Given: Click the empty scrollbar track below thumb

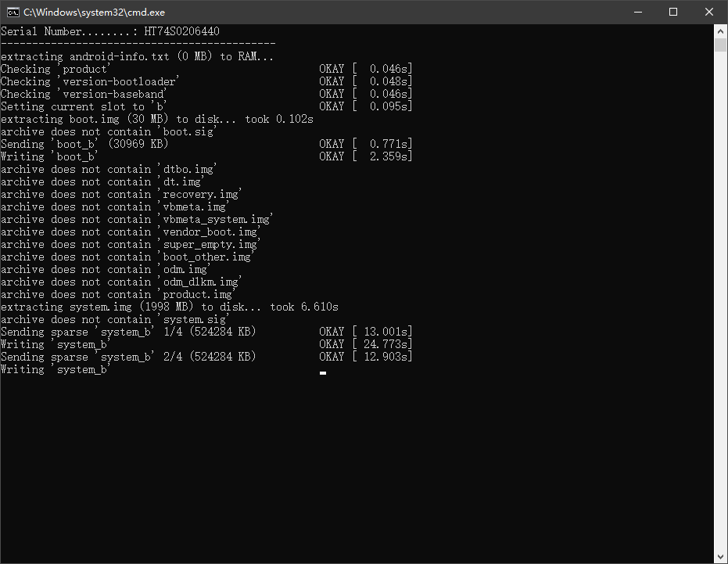Looking at the screenshot, I should 721,313.
